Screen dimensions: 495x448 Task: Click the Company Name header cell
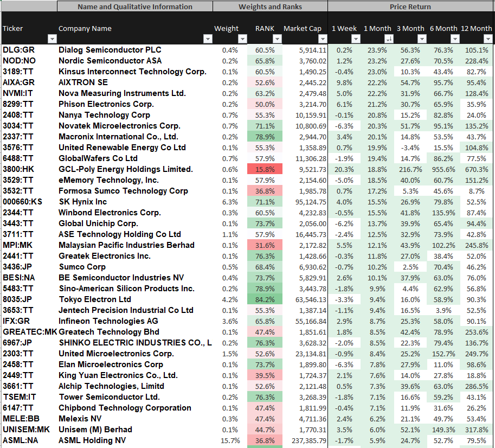coord(135,28)
